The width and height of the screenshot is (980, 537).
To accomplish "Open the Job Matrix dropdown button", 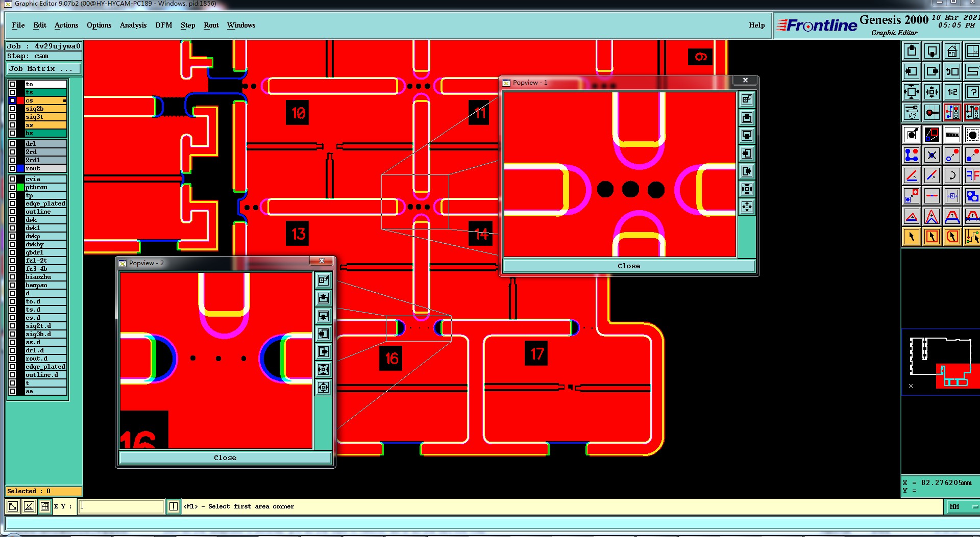I will (x=44, y=68).
